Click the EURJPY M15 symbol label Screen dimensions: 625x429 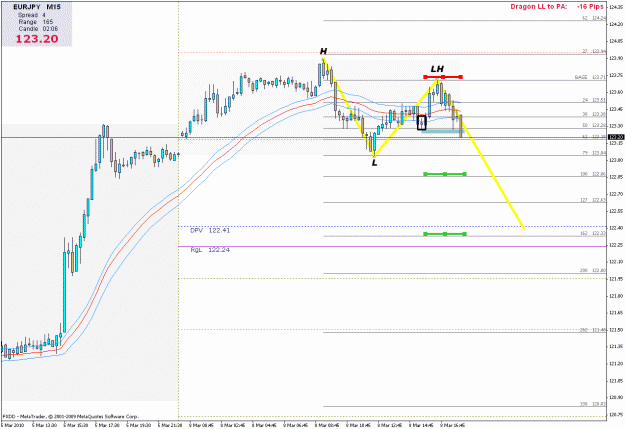pyautogui.click(x=37, y=7)
